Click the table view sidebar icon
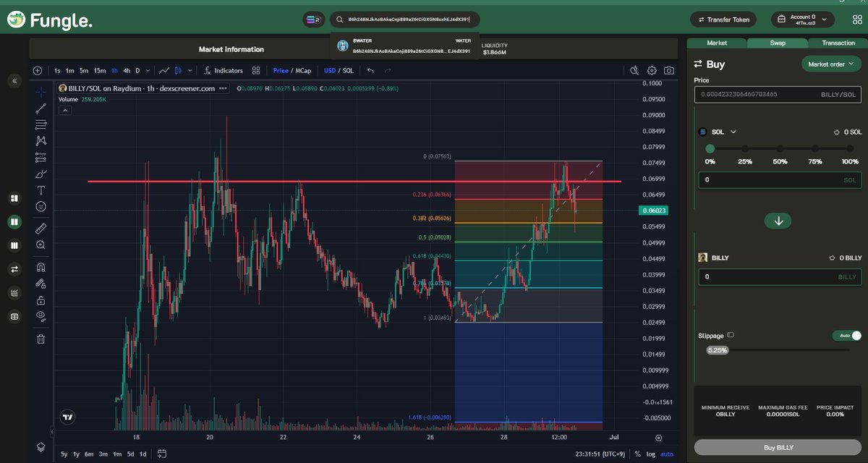Viewport: 868px width, 463px height. point(14,316)
